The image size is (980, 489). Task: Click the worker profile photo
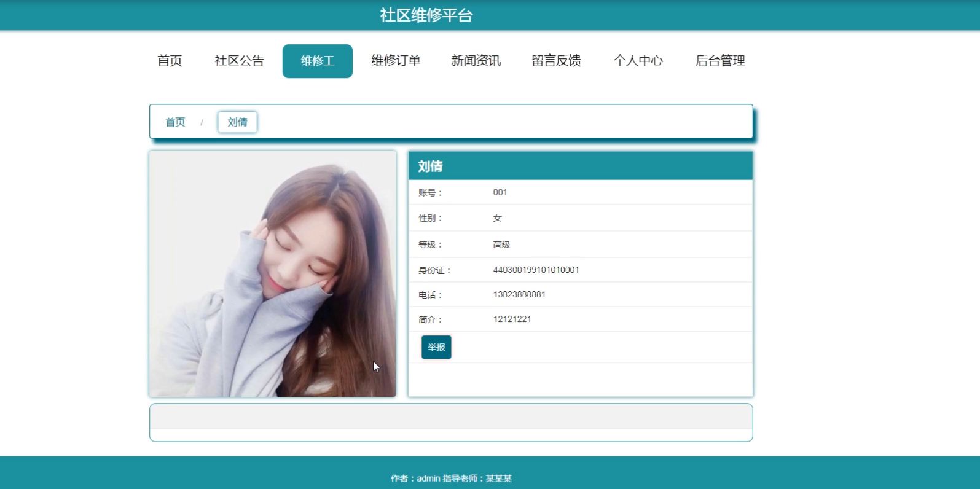[x=273, y=274]
